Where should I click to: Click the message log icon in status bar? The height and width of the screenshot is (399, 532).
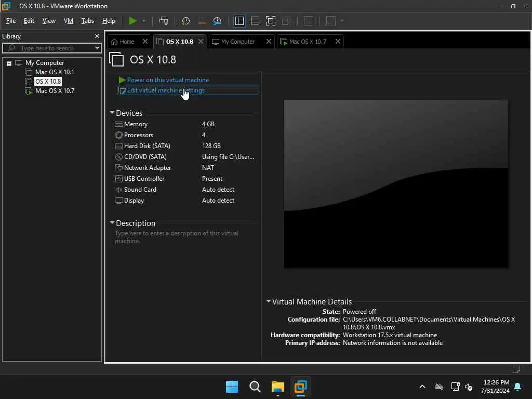[x=516, y=369]
